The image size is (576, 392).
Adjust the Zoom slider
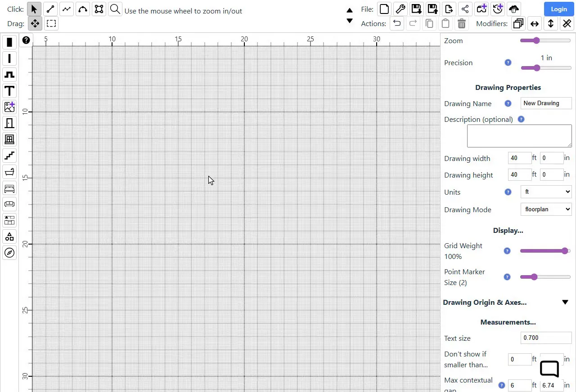tap(545, 40)
